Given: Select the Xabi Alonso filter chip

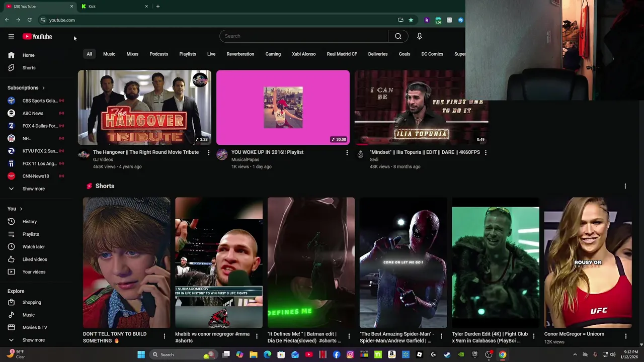Looking at the screenshot, I should 304,54.
